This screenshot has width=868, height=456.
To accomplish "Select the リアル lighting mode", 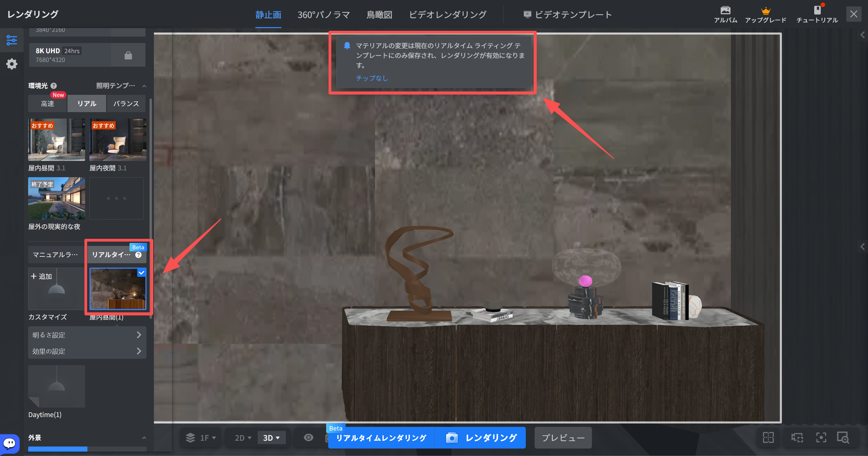I will (87, 104).
